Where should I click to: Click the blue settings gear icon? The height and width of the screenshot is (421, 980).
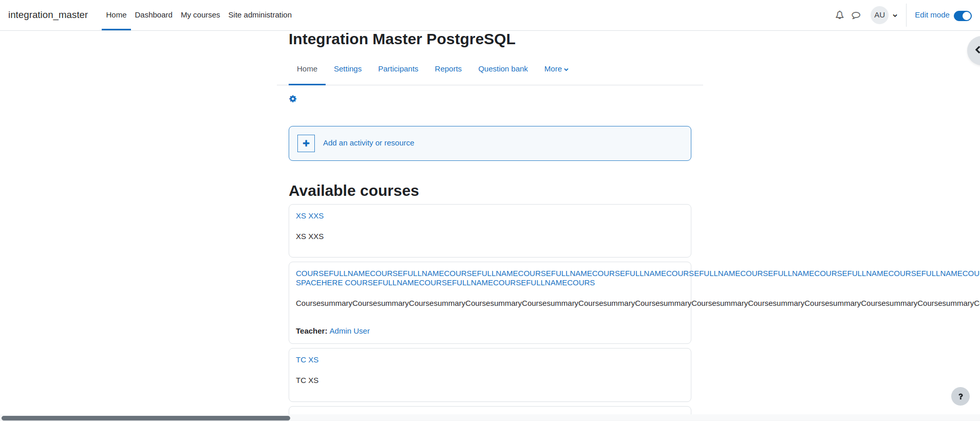293,99
